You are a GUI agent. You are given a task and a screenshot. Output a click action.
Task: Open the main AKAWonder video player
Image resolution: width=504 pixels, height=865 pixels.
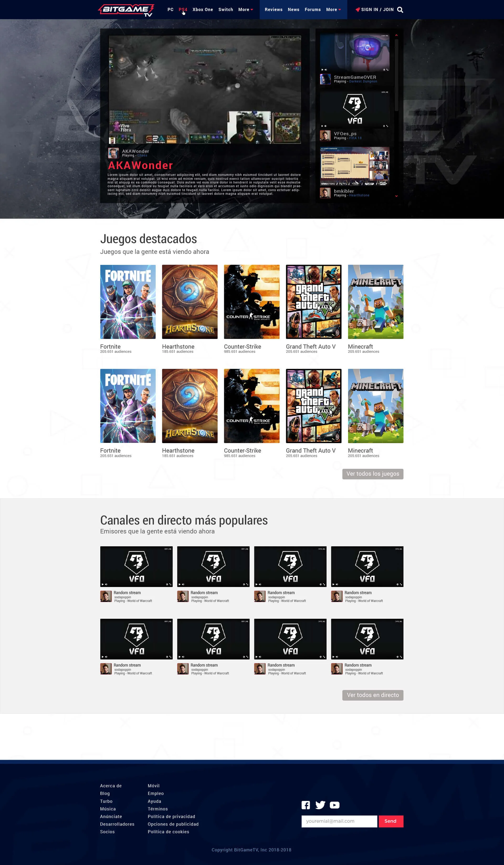click(x=205, y=89)
